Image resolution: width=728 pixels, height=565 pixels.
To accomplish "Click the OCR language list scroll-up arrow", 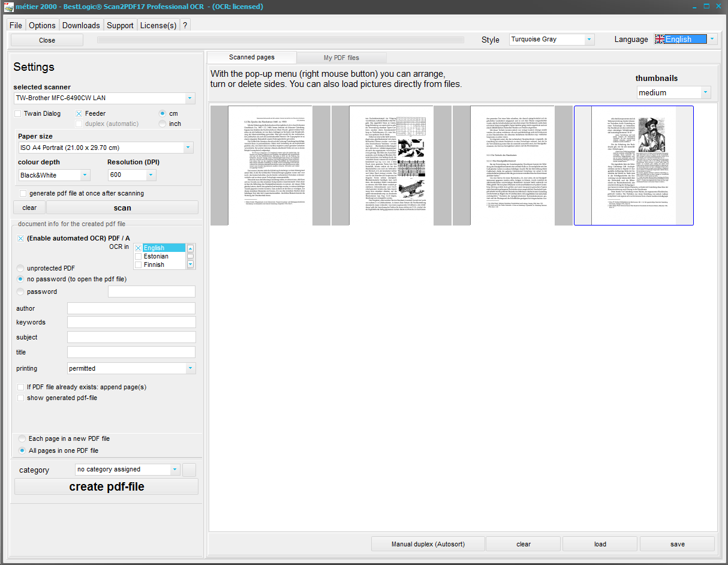I will pyautogui.click(x=190, y=248).
